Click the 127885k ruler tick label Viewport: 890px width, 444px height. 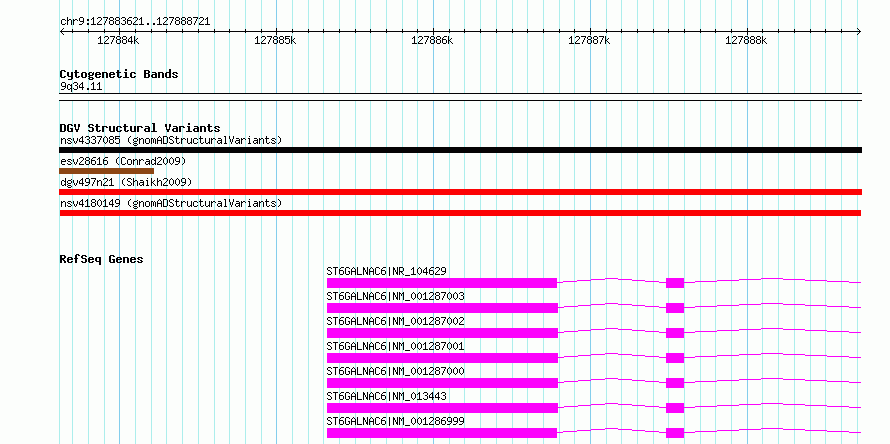click(275, 40)
